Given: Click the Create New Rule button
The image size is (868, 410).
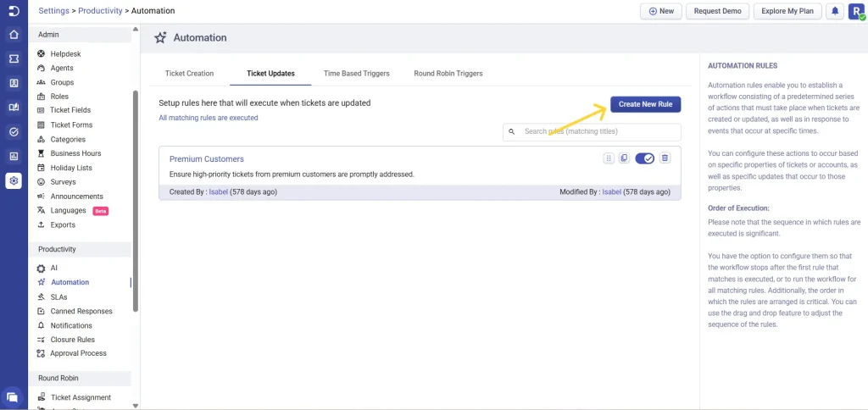Looking at the screenshot, I should [645, 104].
